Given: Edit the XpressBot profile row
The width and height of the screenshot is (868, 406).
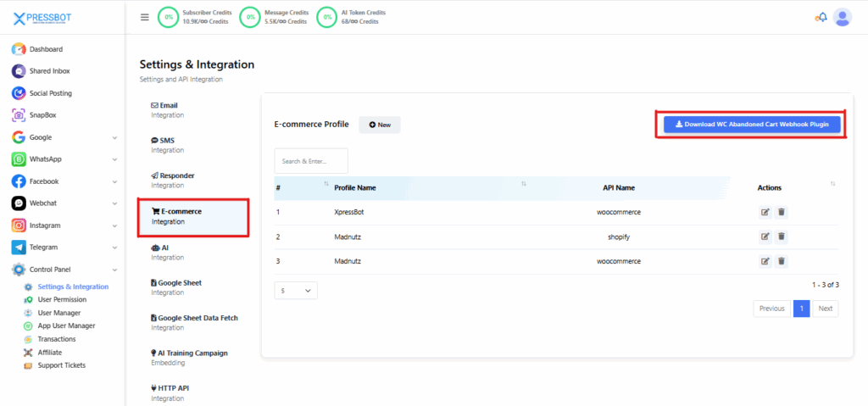Looking at the screenshot, I should tap(765, 212).
